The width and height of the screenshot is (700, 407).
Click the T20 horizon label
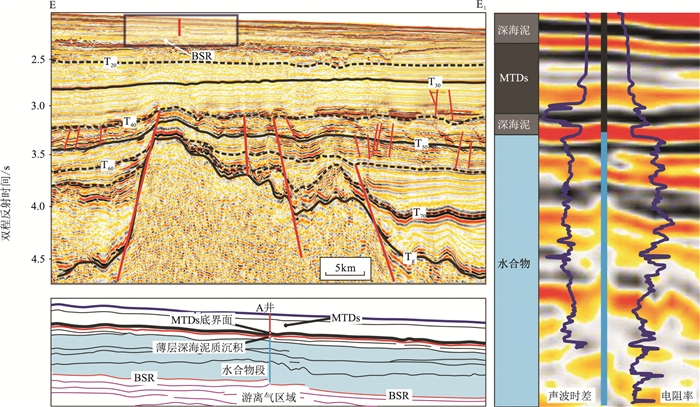[109, 63]
